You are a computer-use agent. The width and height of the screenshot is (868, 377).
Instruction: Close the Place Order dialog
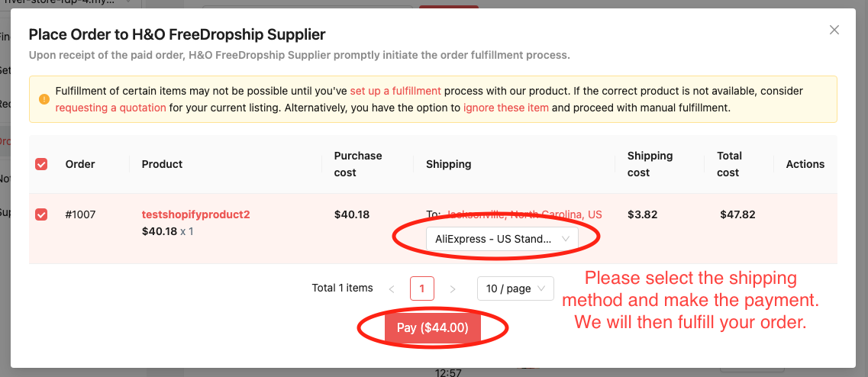(834, 30)
